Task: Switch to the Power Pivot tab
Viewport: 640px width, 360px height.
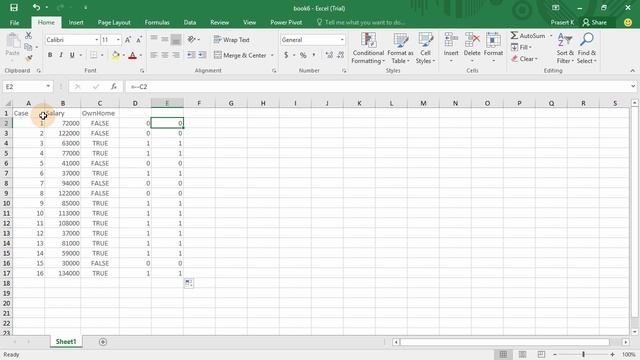Action: (x=286, y=22)
